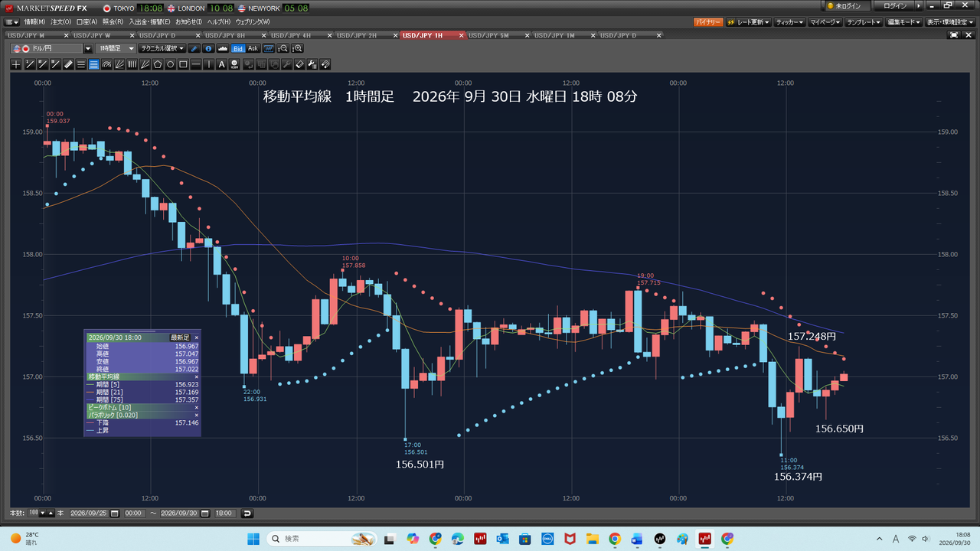Screen dimensions: 980x551
Task: Open the テンプレート dropdown
Action: [865, 22]
